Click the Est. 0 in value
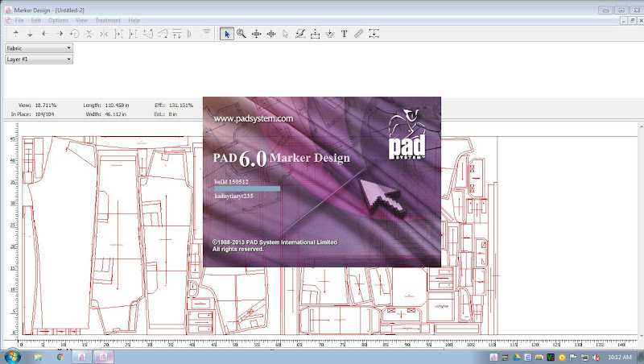Viewport: 644px width, 364px height. click(173, 114)
